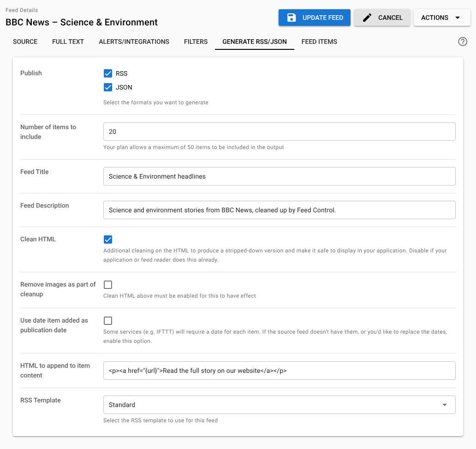Open the Feed Items tab
This screenshot has height=449, width=476.
click(319, 42)
